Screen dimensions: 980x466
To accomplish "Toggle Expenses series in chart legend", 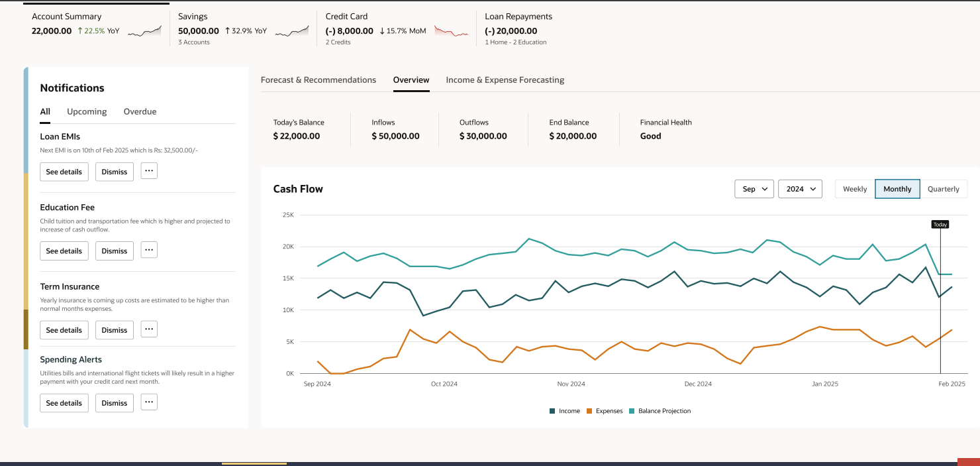I will 605,411.
